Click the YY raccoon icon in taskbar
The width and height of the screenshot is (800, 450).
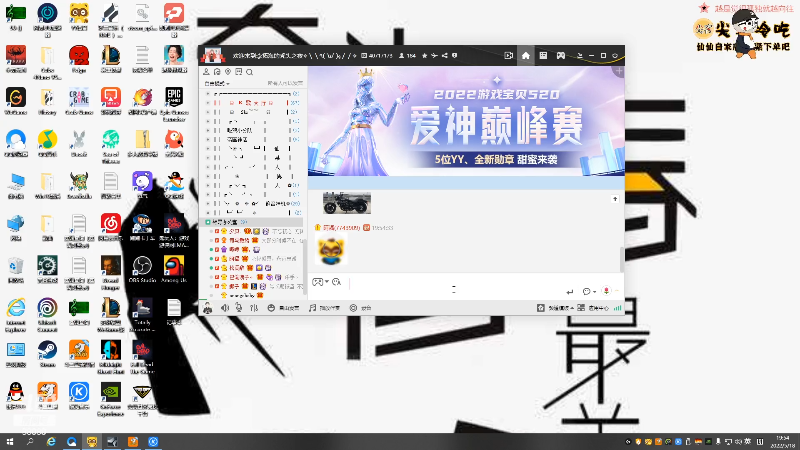(92, 442)
